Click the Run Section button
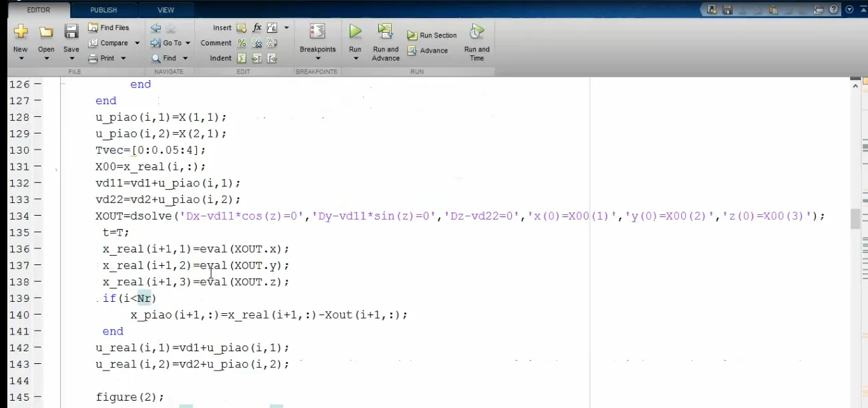Viewport: 868px width, 408px height. pyautogui.click(x=432, y=35)
